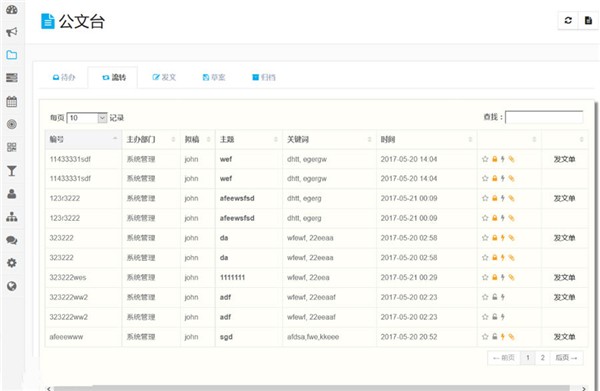This screenshot has height=391, width=600.
Task: Switch to the 待办 tab
Action: (x=64, y=77)
